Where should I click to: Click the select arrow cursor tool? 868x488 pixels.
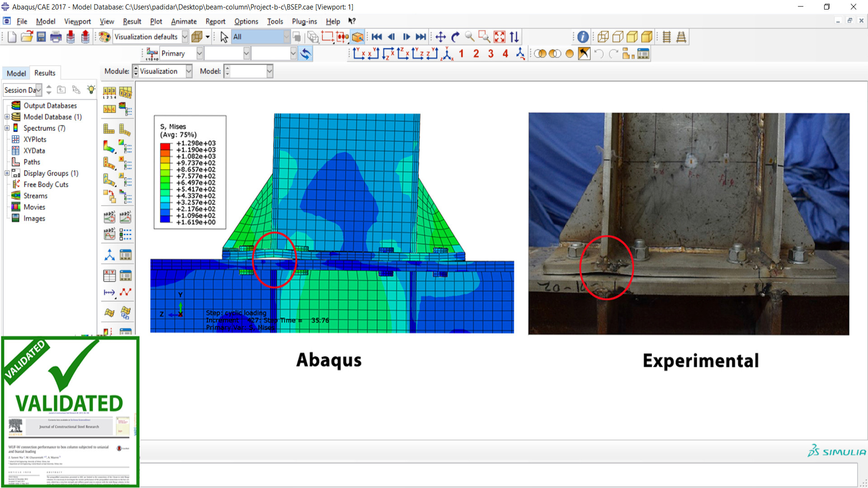pos(224,37)
